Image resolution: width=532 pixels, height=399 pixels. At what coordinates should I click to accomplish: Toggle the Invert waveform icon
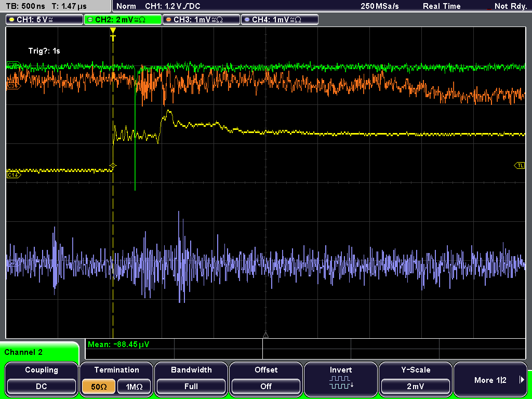[x=341, y=382]
